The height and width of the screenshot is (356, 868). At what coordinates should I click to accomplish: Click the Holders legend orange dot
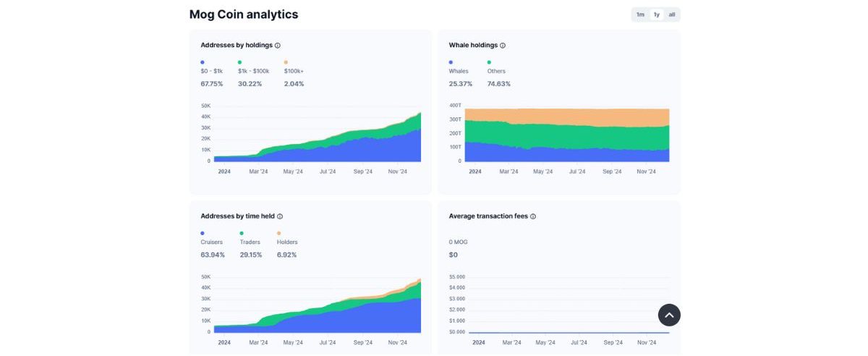[279, 233]
